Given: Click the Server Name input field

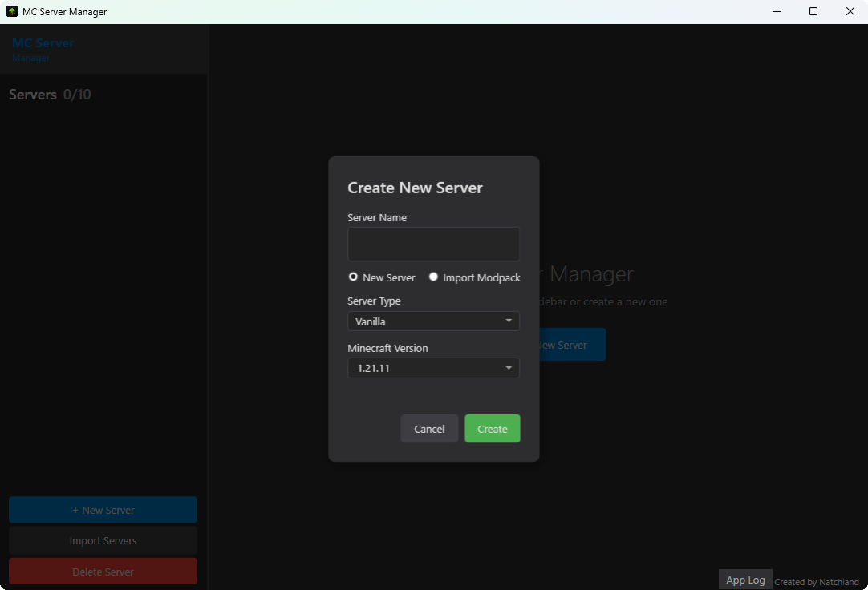Looking at the screenshot, I should pos(433,244).
